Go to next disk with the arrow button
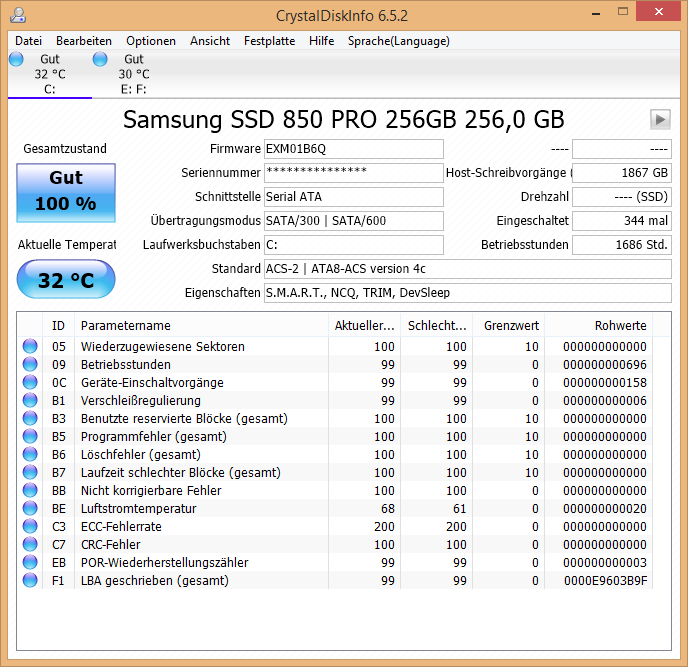The width and height of the screenshot is (688, 667). [x=660, y=119]
